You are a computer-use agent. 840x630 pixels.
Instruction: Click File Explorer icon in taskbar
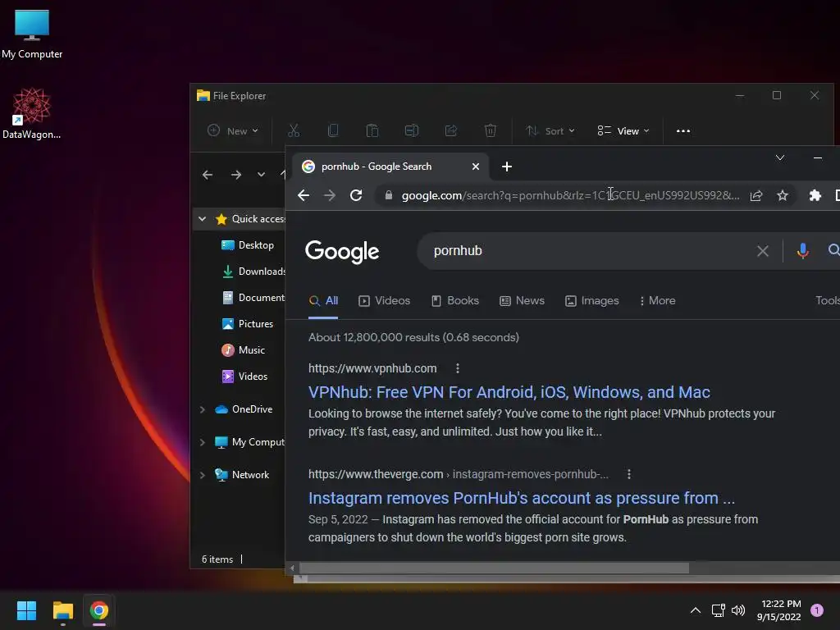point(62,610)
